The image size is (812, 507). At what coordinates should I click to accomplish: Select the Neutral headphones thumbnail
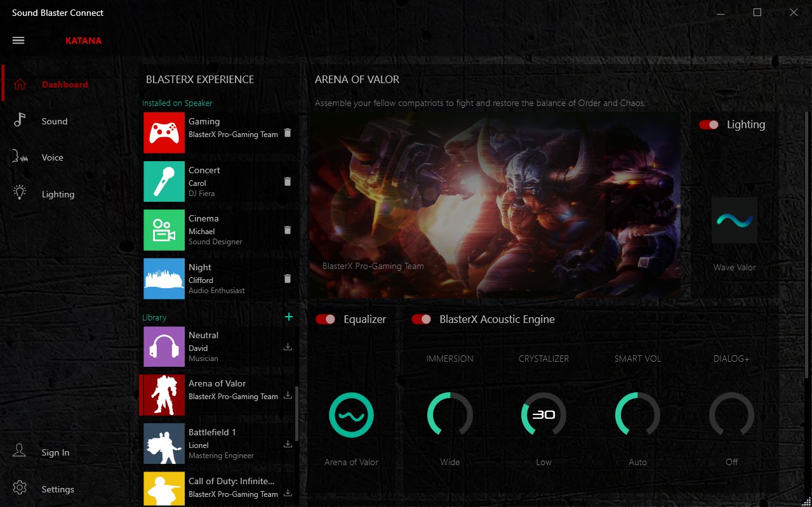click(x=164, y=346)
